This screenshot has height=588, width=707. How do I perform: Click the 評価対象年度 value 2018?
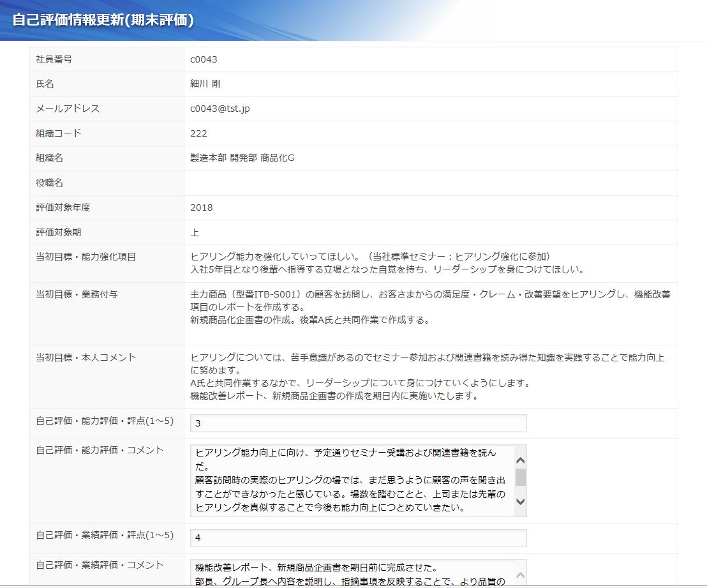(202, 207)
